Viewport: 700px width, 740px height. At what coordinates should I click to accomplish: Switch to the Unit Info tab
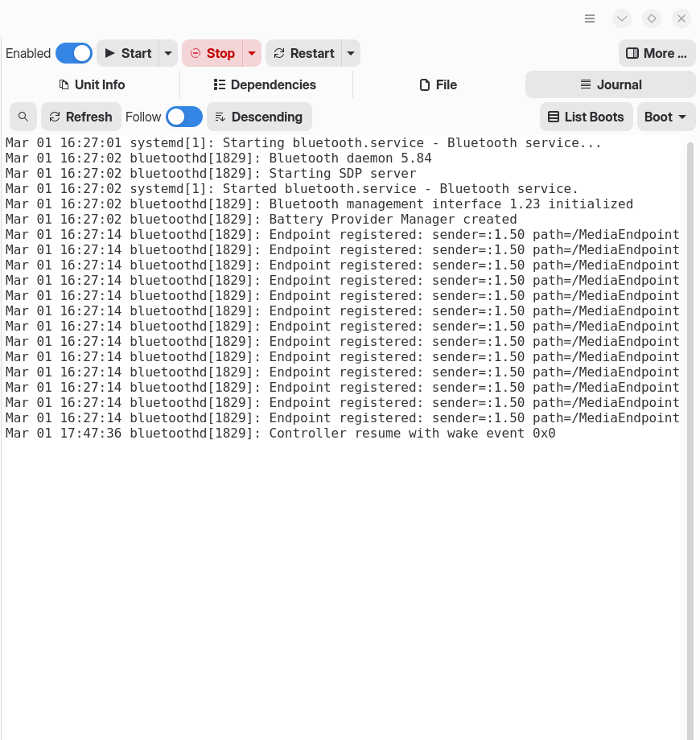point(91,84)
